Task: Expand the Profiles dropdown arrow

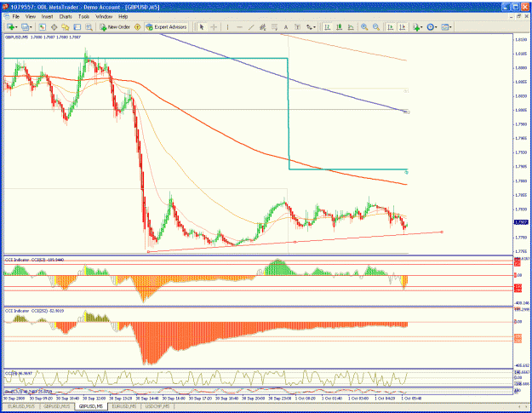Action: (x=31, y=27)
